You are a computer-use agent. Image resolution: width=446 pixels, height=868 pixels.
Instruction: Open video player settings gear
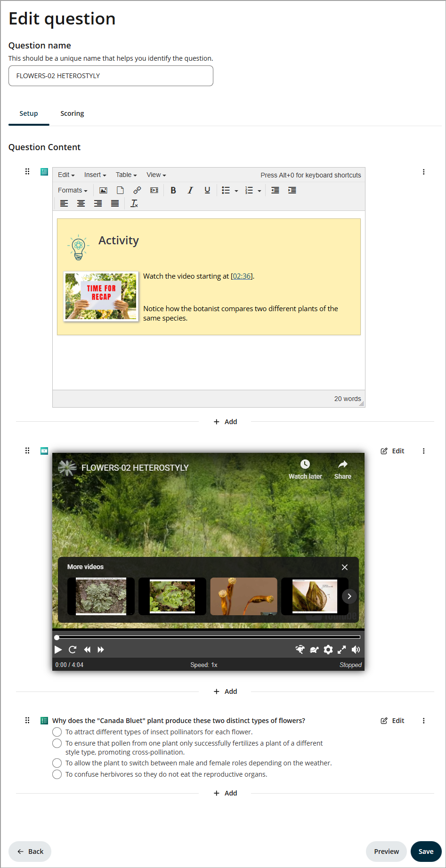[328, 650]
